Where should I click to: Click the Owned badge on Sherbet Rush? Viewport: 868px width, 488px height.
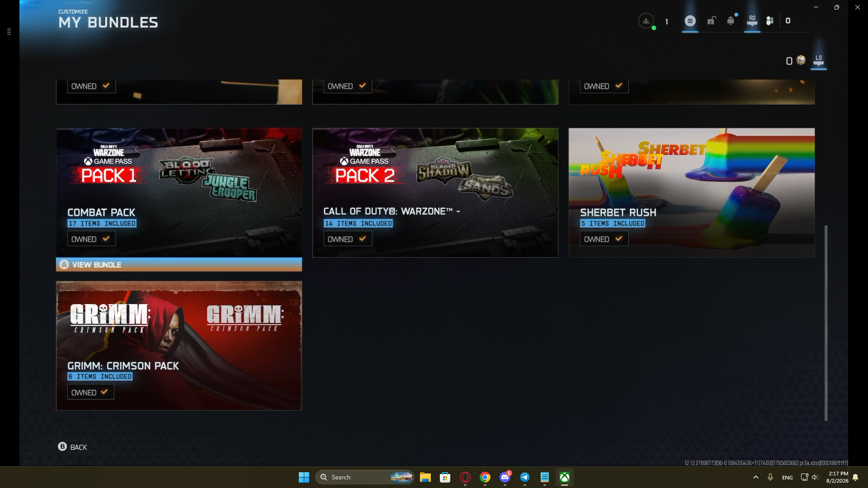point(604,239)
